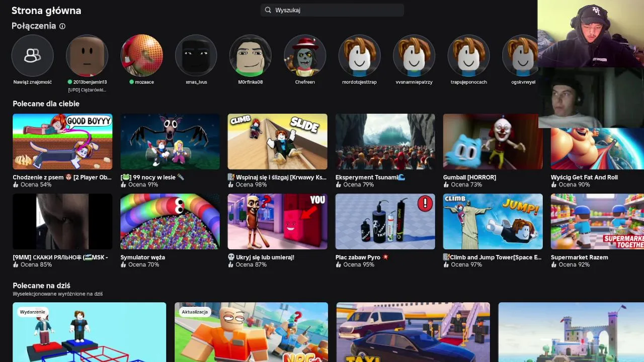Open the featured card labeled Aktualizacja
644x362 pixels.
coord(251,332)
